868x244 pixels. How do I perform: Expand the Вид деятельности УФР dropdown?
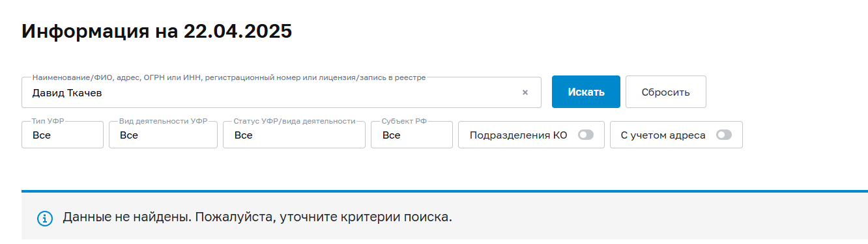[x=163, y=135]
